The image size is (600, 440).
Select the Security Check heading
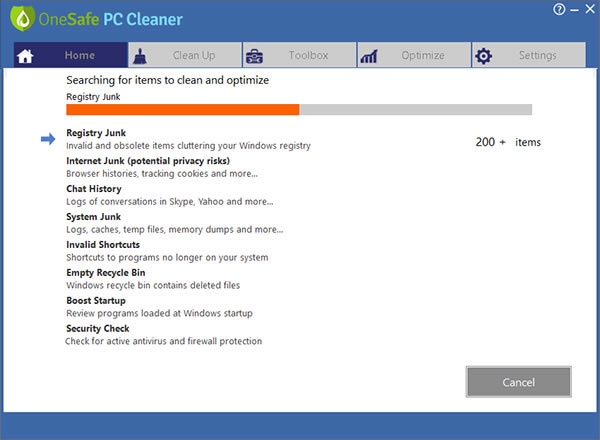pos(98,328)
